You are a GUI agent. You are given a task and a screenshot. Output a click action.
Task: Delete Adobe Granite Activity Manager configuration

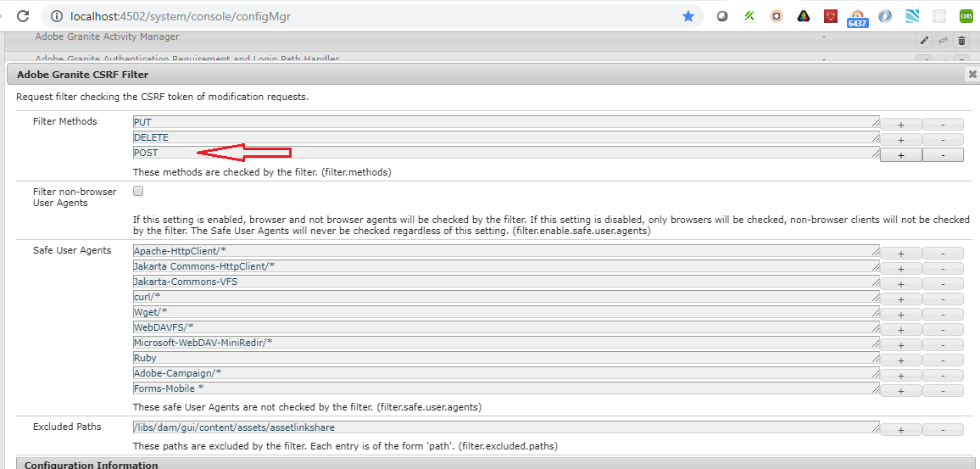[x=961, y=41]
